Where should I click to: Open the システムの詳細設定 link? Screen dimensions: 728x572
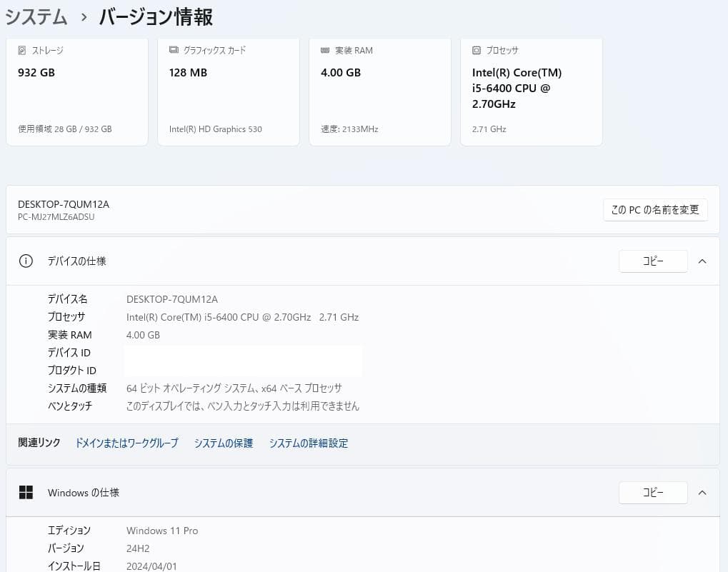coord(308,443)
